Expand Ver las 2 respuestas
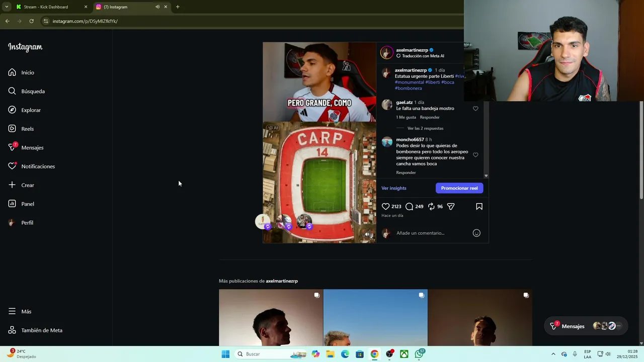 425,128
